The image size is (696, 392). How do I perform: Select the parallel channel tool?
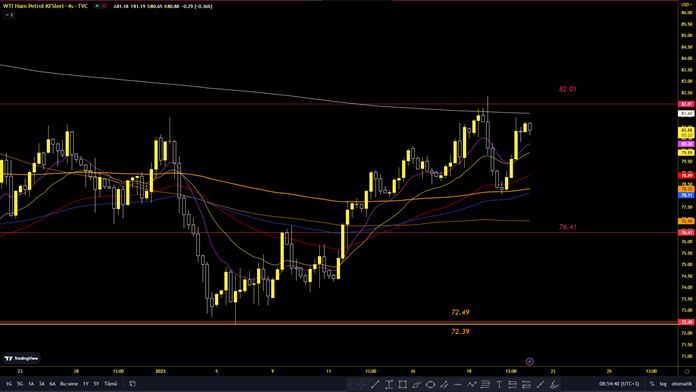click(x=444, y=384)
